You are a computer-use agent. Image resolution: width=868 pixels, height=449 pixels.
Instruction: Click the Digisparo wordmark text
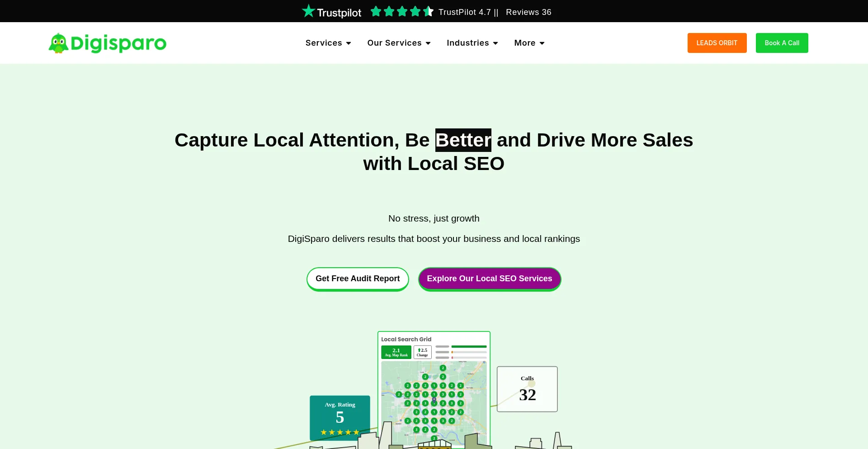pos(118,43)
